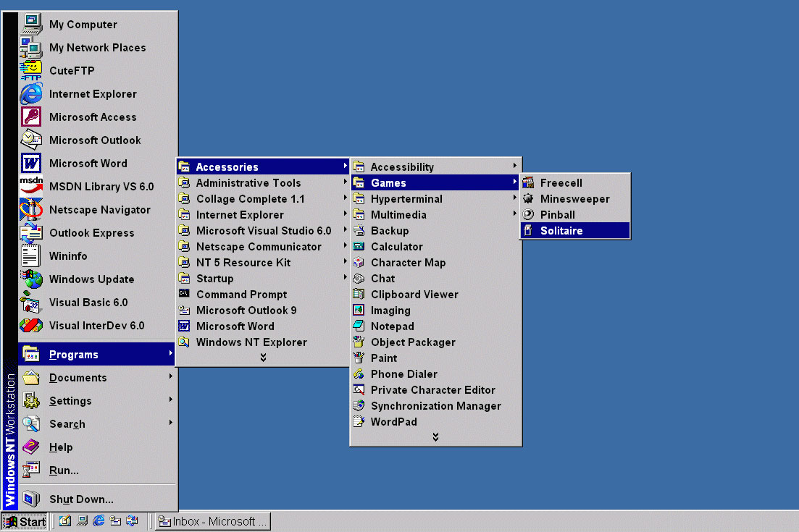Choose Shut Down... from Start menu
Screen dimensions: 799x532
pos(97,499)
